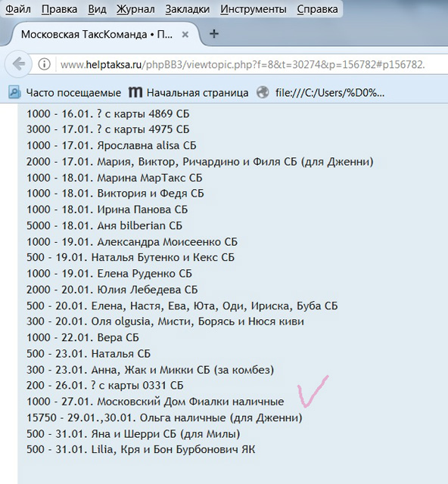Click the line with Виктория и Федя СБ
This screenshot has height=484, width=448.
(115, 194)
